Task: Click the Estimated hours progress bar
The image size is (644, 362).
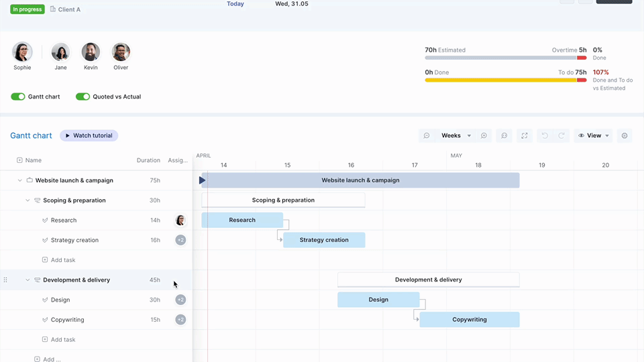Action: coord(506,58)
